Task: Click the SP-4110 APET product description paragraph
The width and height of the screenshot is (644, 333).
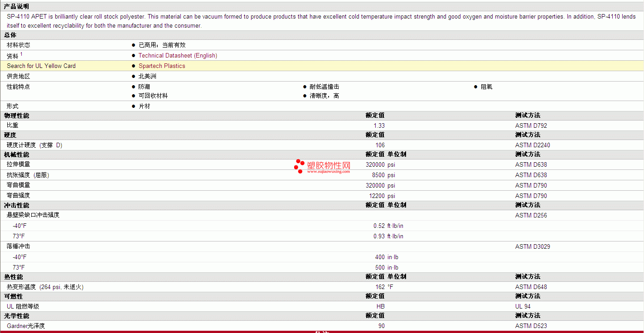Action: pyautogui.click(x=321, y=21)
